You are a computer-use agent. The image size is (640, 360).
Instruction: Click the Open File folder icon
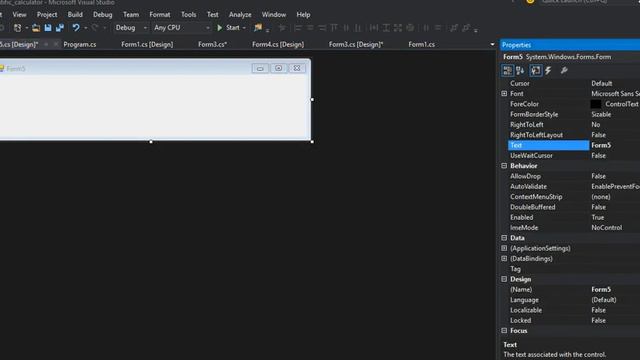click(x=36, y=28)
